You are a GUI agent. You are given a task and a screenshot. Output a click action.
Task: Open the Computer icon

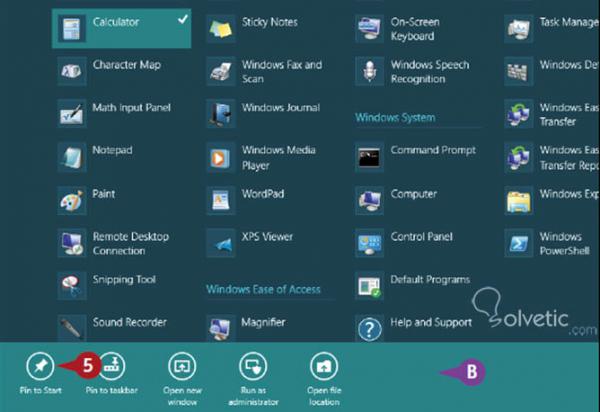click(369, 200)
